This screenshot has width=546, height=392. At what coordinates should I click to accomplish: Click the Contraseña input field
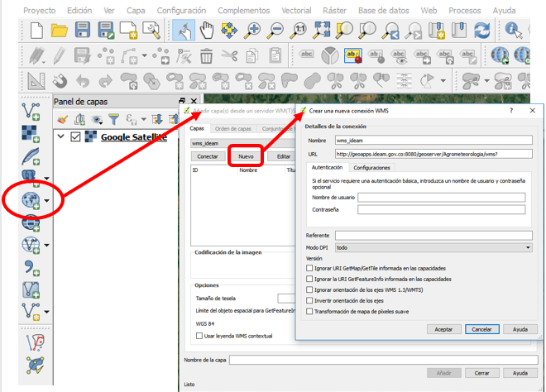click(x=442, y=209)
